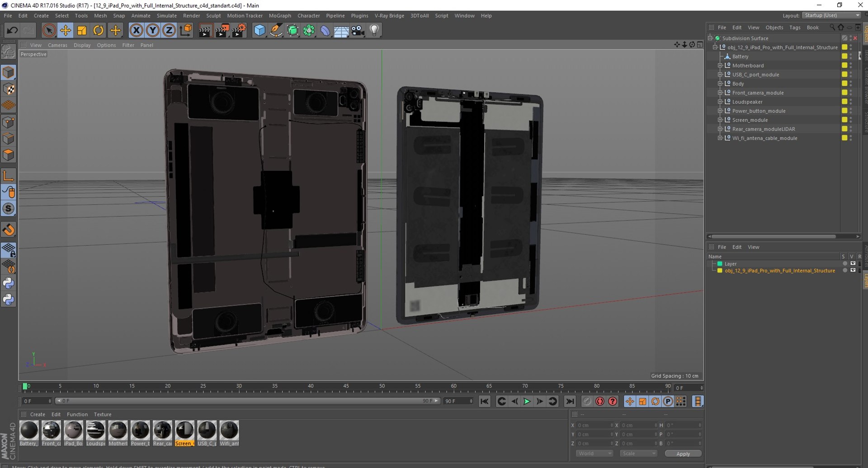Expand the Body object
This screenshot has height=468, width=868.
(720, 84)
